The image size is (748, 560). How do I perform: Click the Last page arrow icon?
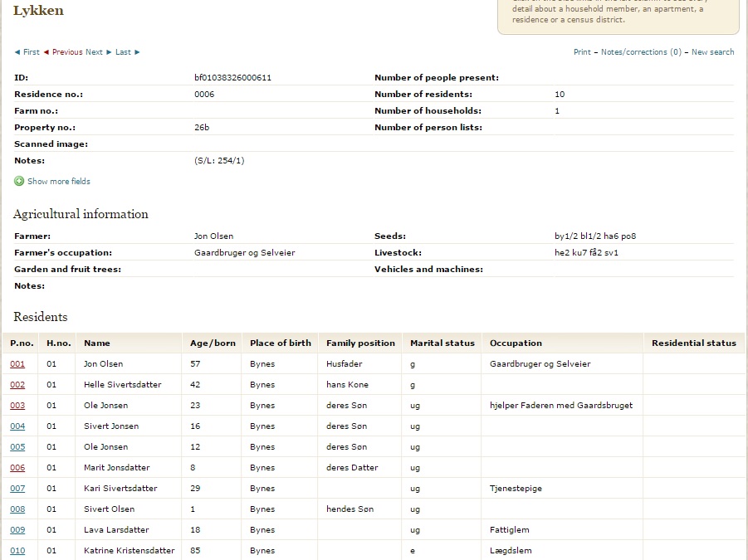(137, 52)
